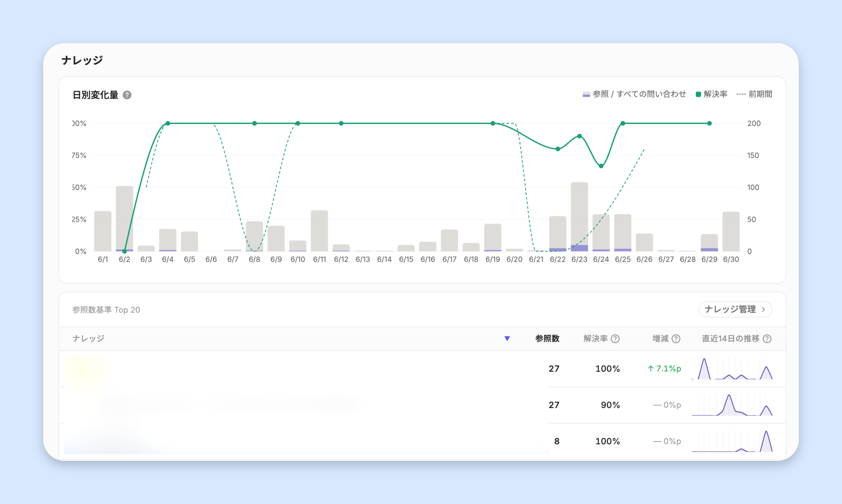This screenshot has width=842, height=504.
Task: Click the 参照数基準 Top 20 heading
Action: [x=106, y=310]
